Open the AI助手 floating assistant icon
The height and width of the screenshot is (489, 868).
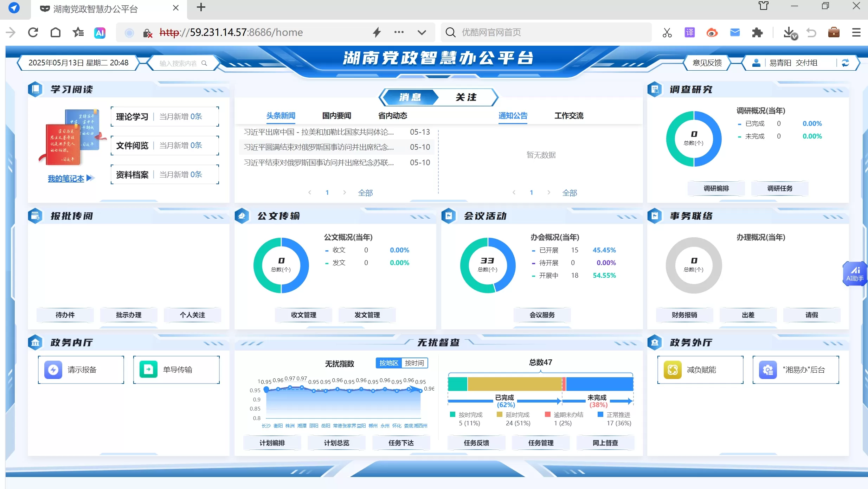855,274
